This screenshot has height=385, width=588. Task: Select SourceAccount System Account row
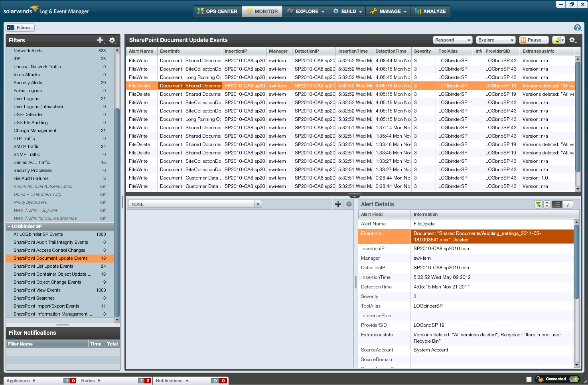point(466,350)
